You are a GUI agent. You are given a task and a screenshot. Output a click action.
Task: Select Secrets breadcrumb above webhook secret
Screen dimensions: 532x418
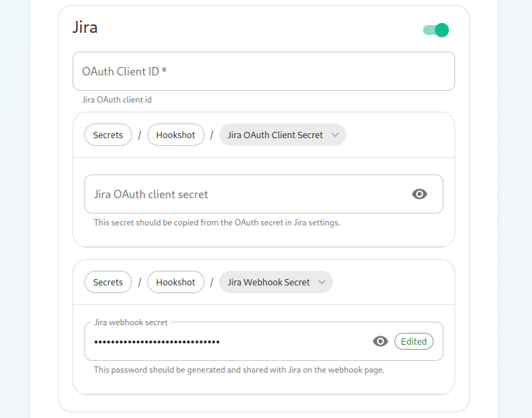tap(108, 282)
